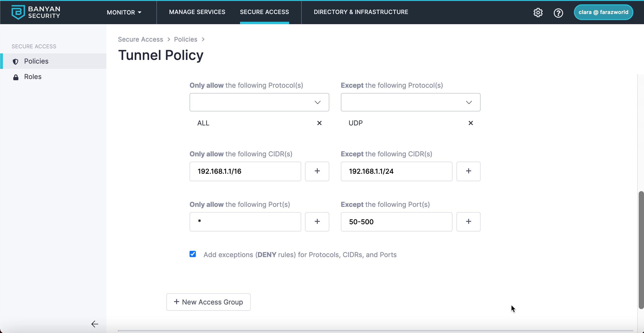Click the Banyan Security logo
The height and width of the screenshot is (333, 644).
tap(36, 12)
